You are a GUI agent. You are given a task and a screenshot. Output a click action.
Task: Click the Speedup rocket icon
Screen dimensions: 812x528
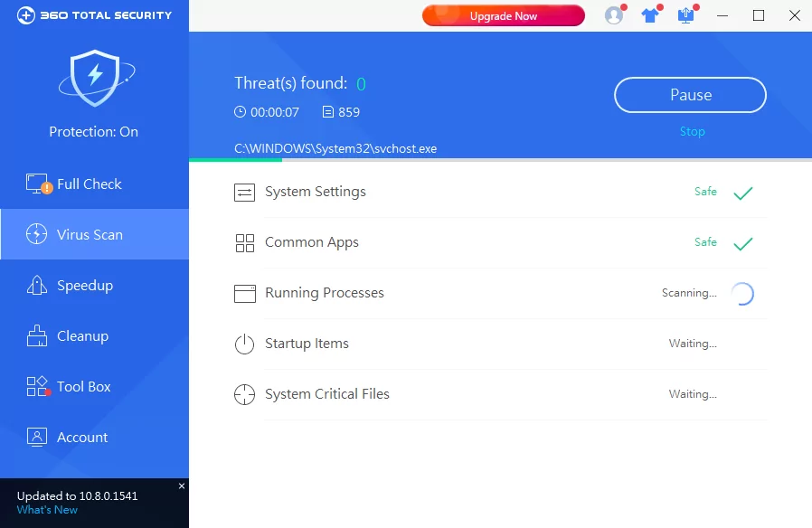(37, 285)
